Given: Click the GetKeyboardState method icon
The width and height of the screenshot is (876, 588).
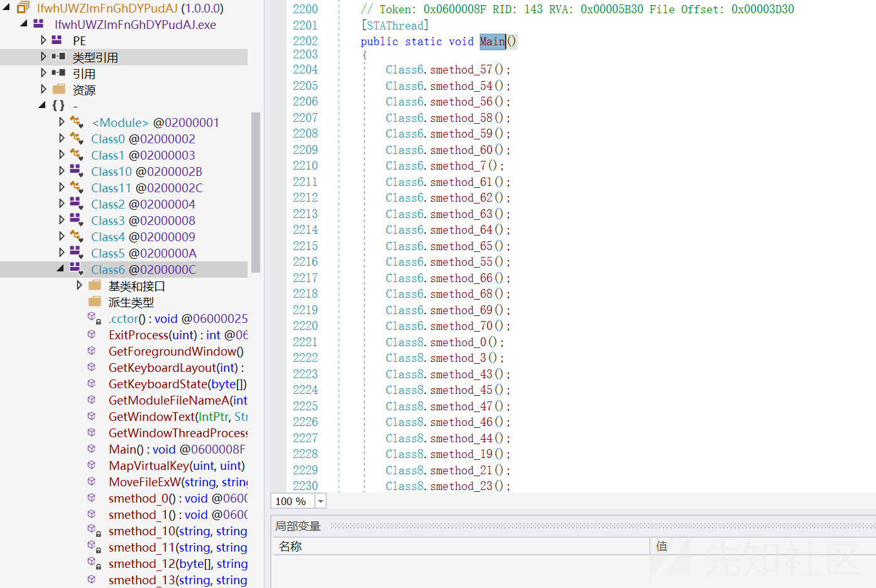Looking at the screenshot, I should click(x=92, y=383).
